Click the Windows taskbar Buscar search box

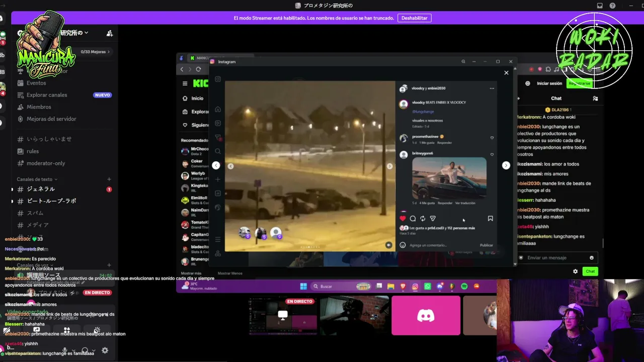click(x=341, y=287)
